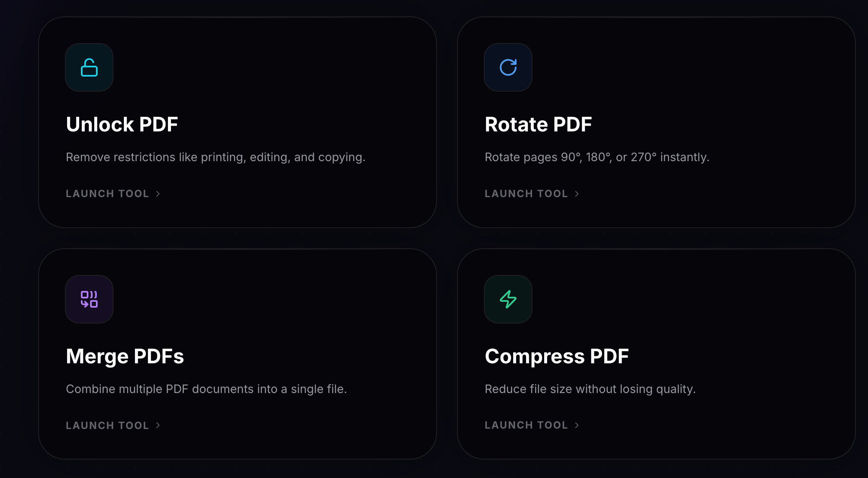Click the purple merge documents icon

click(89, 299)
